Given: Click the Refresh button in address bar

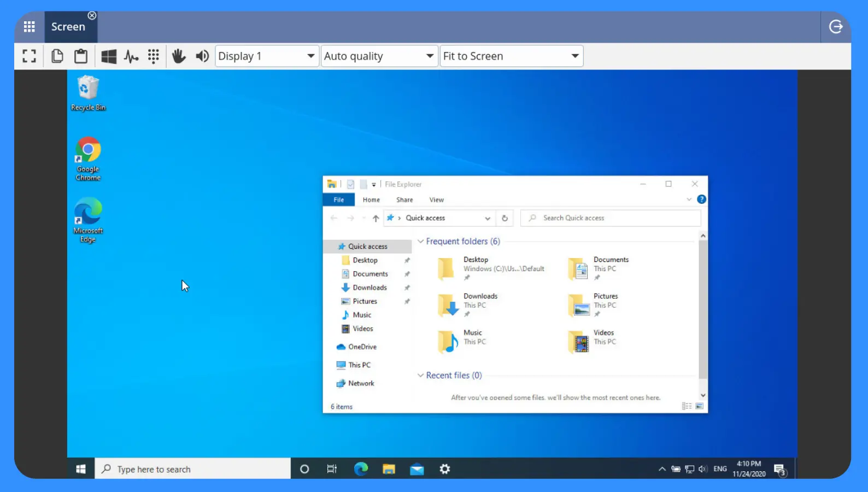Looking at the screenshot, I should [x=505, y=218].
